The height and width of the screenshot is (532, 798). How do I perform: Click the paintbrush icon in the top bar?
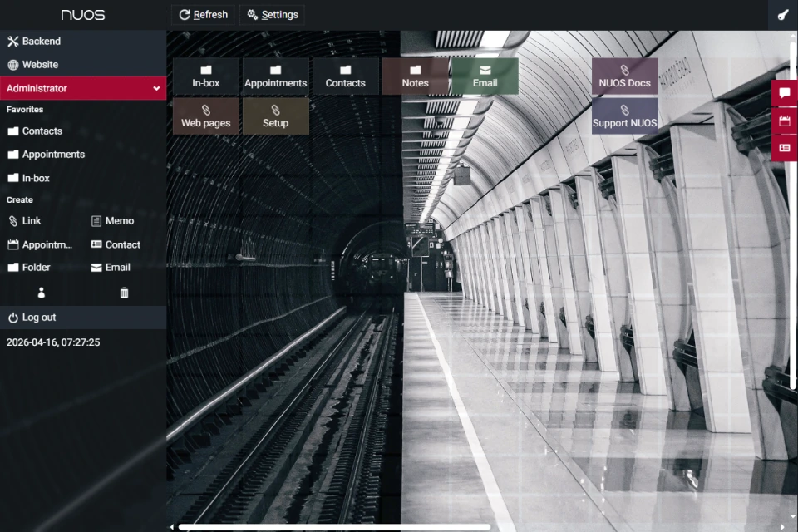(x=782, y=14)
